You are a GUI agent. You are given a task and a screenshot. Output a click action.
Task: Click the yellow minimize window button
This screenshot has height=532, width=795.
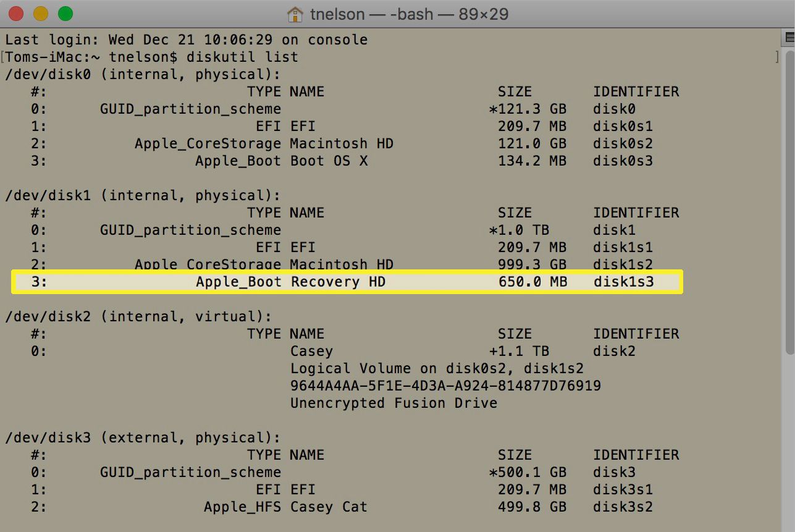40,14
